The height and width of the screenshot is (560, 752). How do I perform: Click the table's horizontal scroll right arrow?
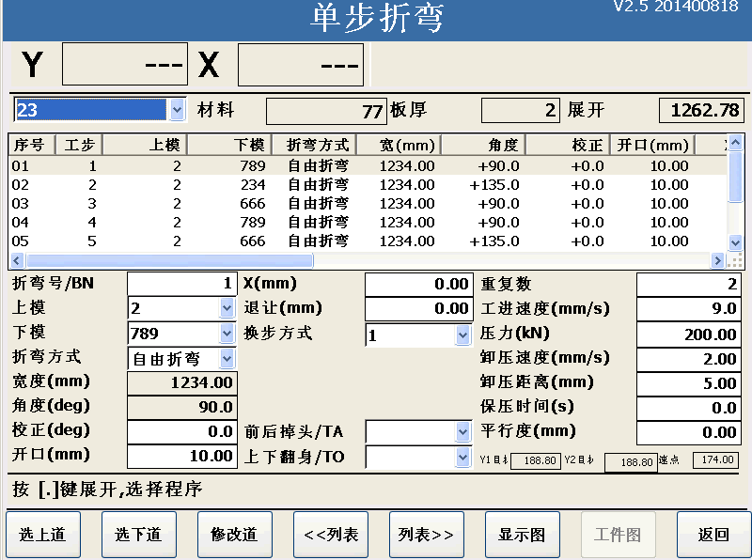(x=717, y=260)
